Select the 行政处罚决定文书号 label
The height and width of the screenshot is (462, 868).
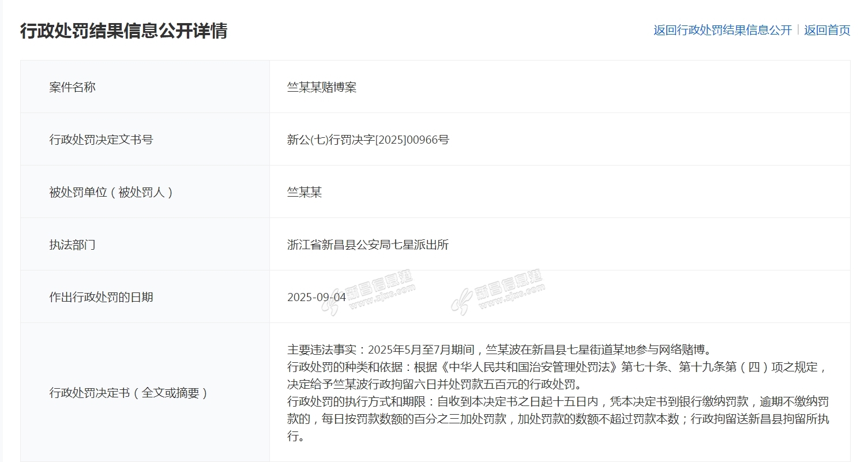(101, 140)
